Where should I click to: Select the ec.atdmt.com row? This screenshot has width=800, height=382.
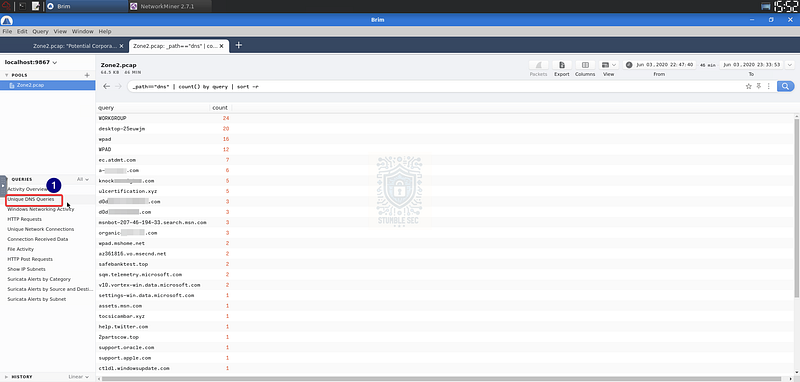[x=446, y=160]
